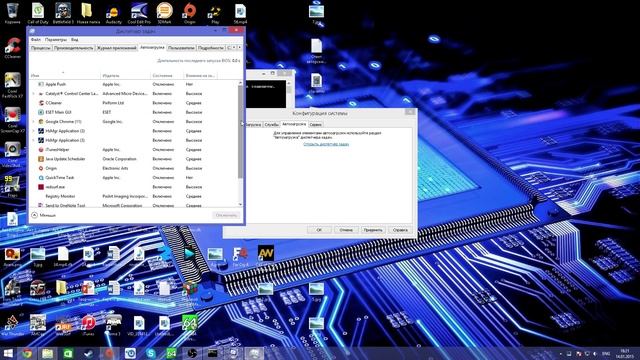Open the yellow AW desktop shortcut

click(x=265, y=256)
